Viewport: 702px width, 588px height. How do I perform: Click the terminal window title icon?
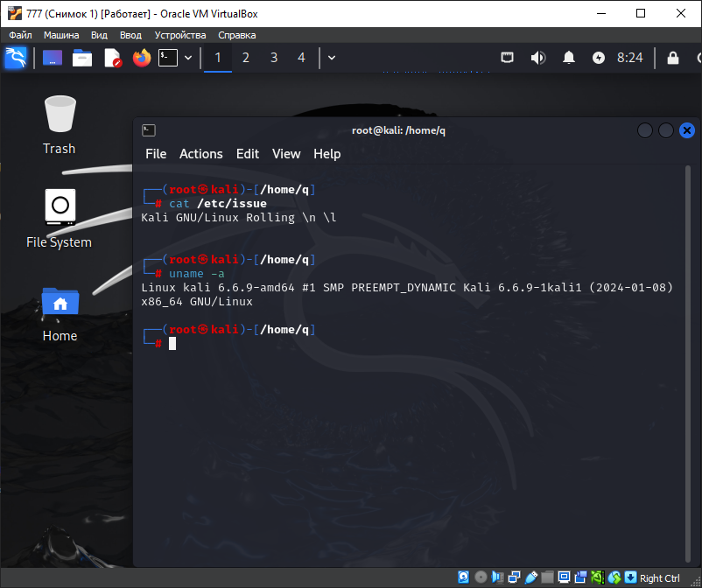[x=149, y=130]
